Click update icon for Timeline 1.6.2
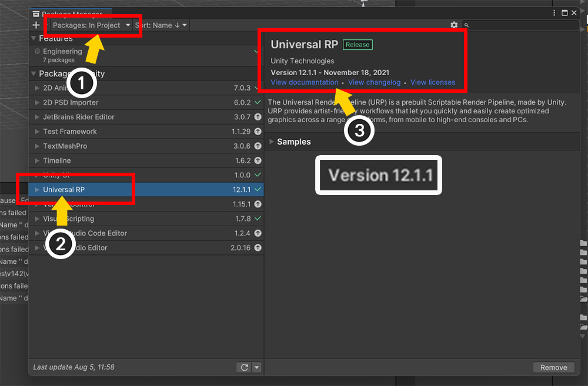This screenshot has width=588, height=386. click(x=258, y=160)
